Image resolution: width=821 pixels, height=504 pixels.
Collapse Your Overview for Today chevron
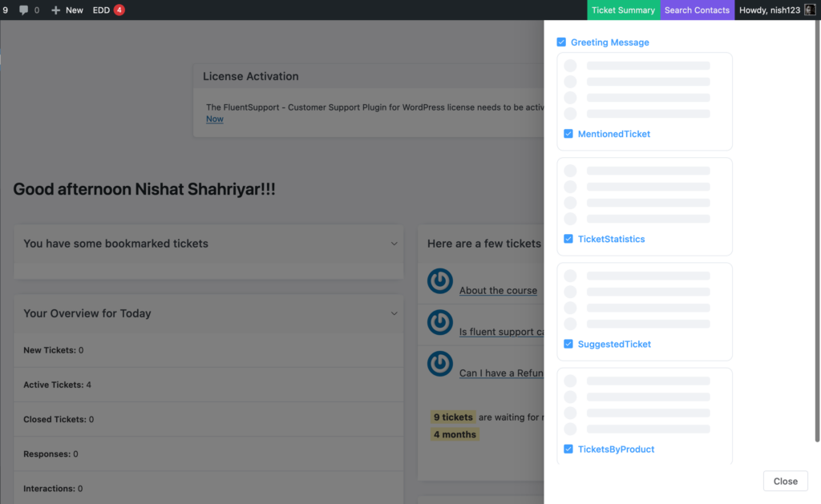(x=394, y=313)
